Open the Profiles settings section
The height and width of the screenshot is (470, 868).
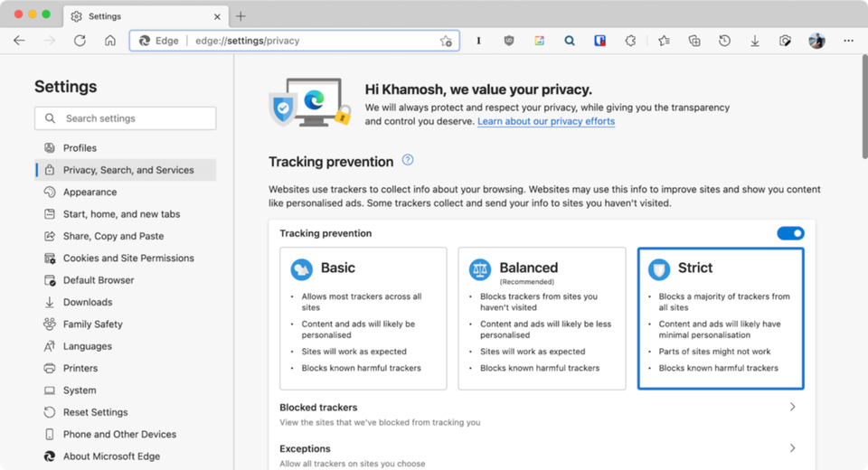click(x=126, y=148)
